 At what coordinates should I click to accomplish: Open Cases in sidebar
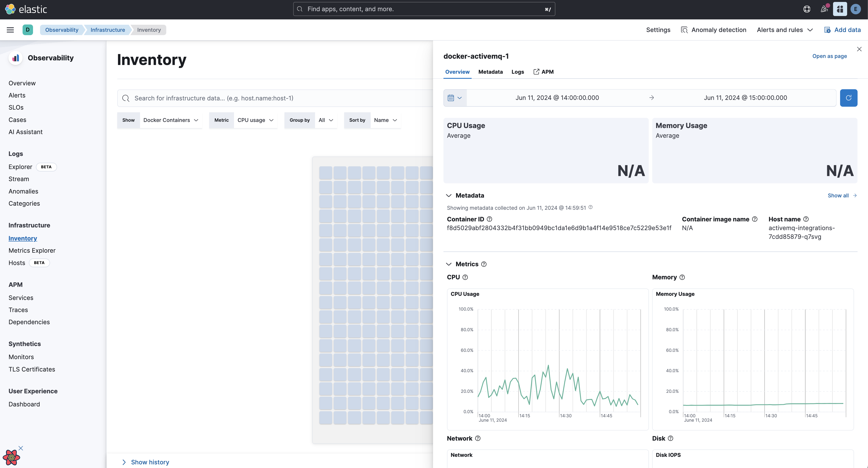click(17, 120)
